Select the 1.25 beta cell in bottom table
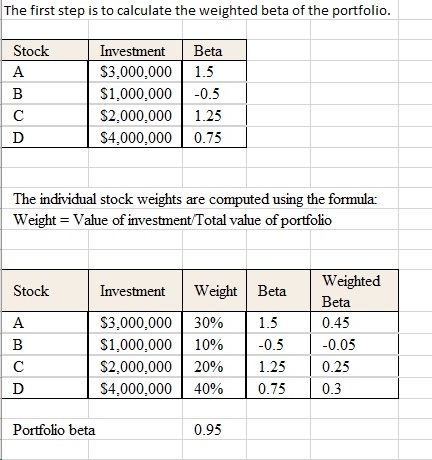The width and height of the screenshot is (432, 460). click(x=278, y=367)
